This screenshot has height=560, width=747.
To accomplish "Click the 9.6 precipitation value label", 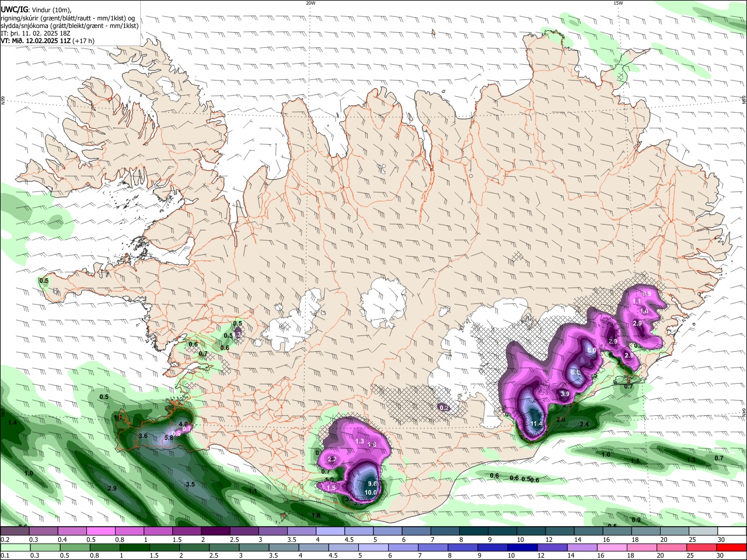I will pos(373,484).
